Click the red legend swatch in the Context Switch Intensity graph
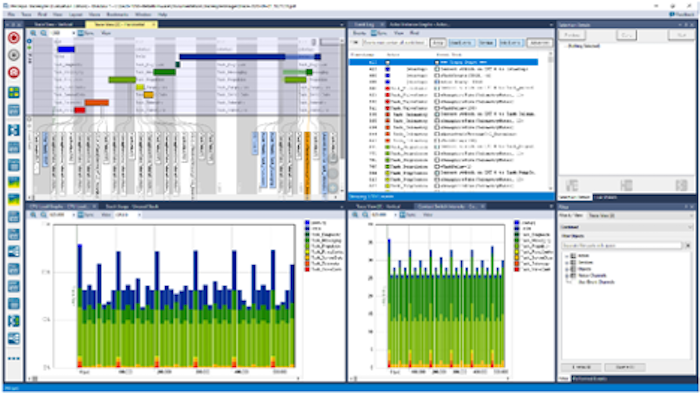The height and width of the screenshot is (393, 700). coord(517,269)
